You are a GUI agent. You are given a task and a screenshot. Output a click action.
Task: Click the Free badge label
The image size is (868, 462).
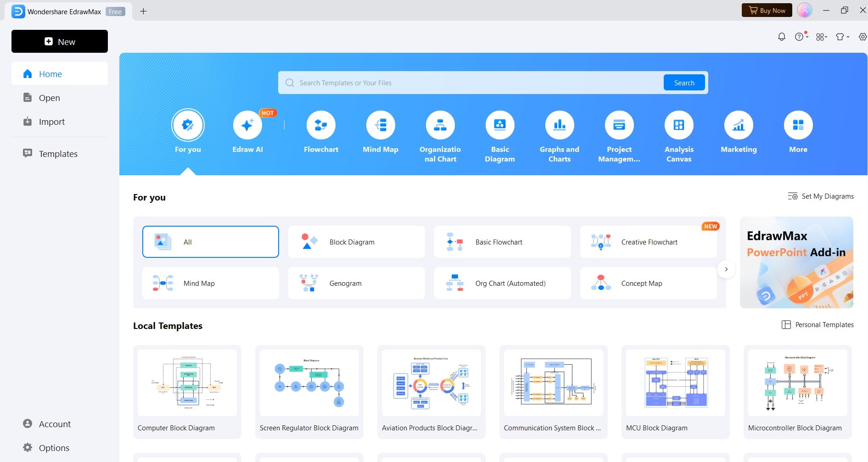115,11
